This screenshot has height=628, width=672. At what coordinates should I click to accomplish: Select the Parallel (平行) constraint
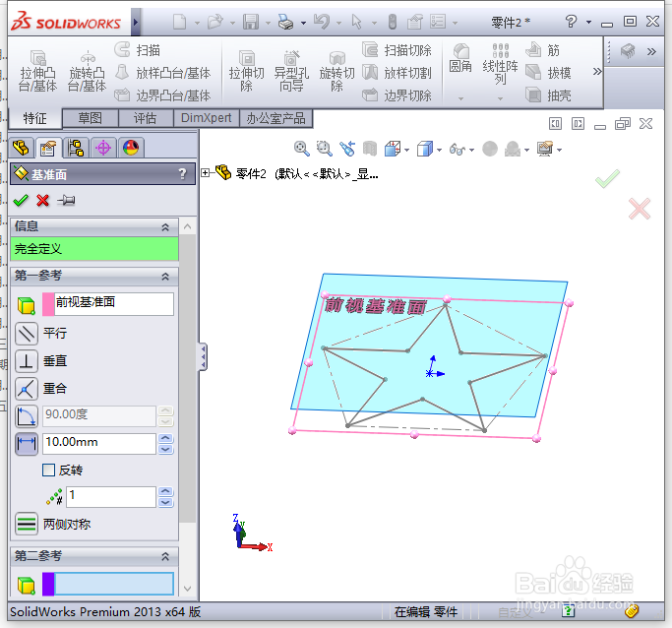pyautogui.click(x=27, y=334)
